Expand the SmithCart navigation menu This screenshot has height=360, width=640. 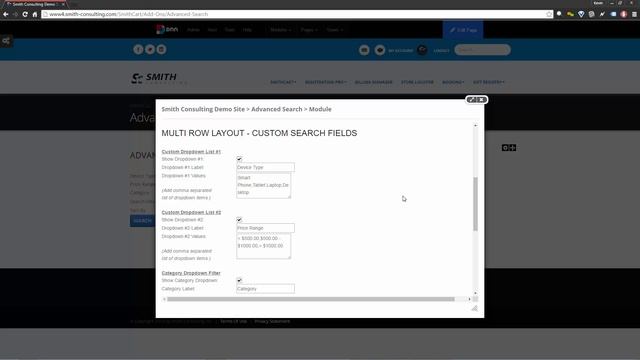(283, 82)
